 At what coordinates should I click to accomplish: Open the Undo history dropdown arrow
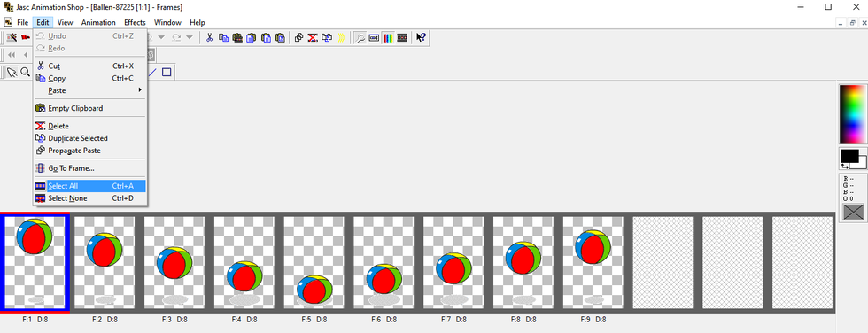click(x=161, y=37)
